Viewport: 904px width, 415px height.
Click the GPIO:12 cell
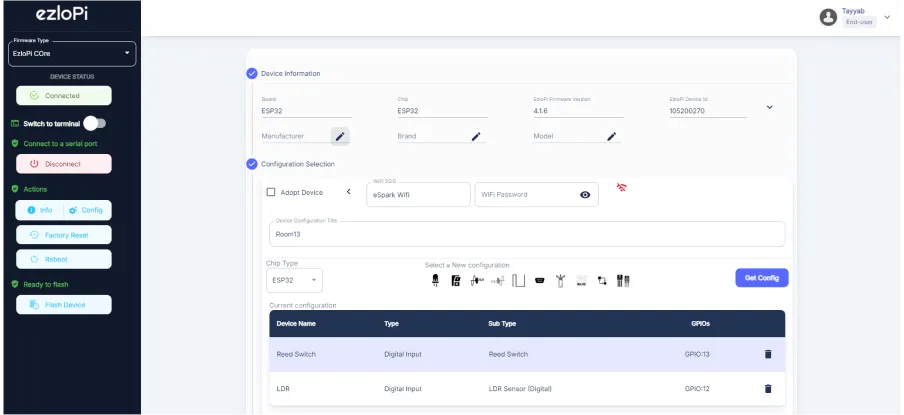pyautogui.click(x=697, y=389)
